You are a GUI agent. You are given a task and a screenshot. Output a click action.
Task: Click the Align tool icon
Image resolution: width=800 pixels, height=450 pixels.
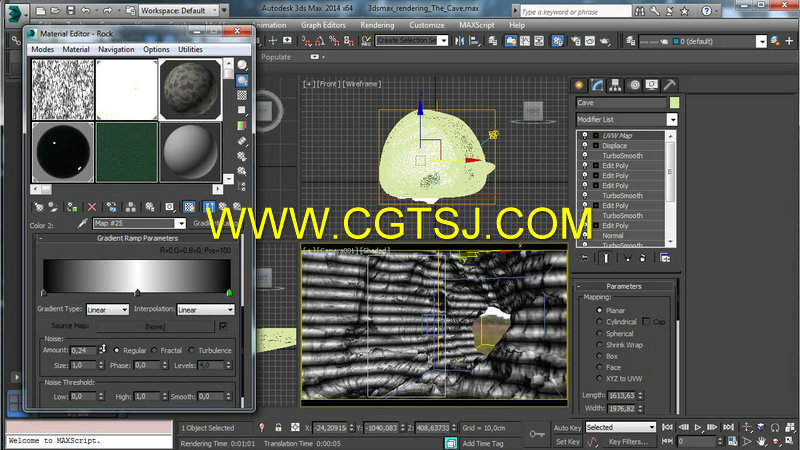[474, 41]
